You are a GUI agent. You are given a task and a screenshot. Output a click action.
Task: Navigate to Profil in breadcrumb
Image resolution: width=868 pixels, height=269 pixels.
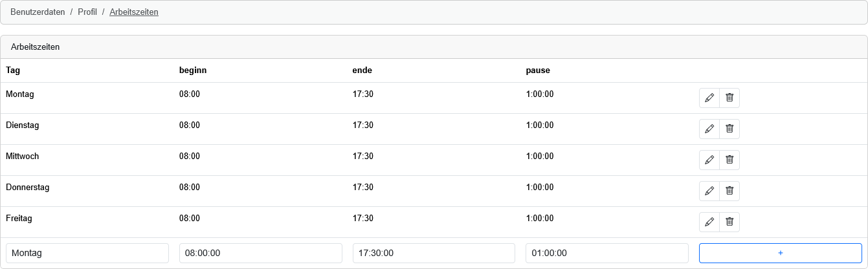point(87,12)
